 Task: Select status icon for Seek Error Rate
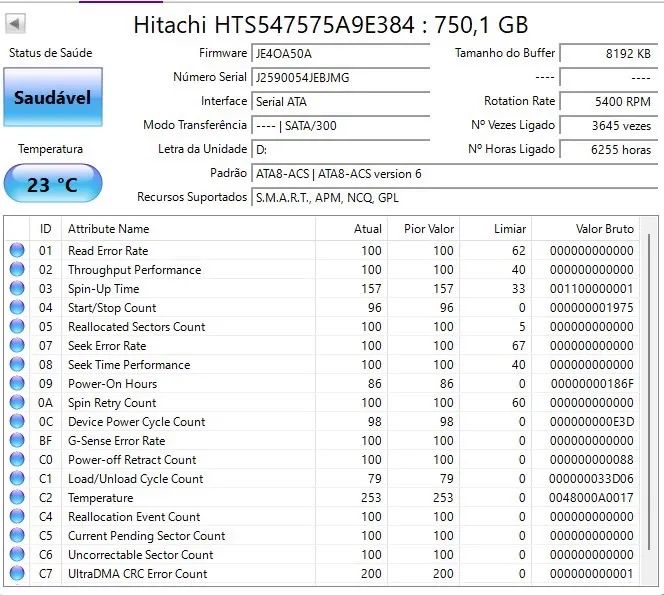click(x=17, y=346)
